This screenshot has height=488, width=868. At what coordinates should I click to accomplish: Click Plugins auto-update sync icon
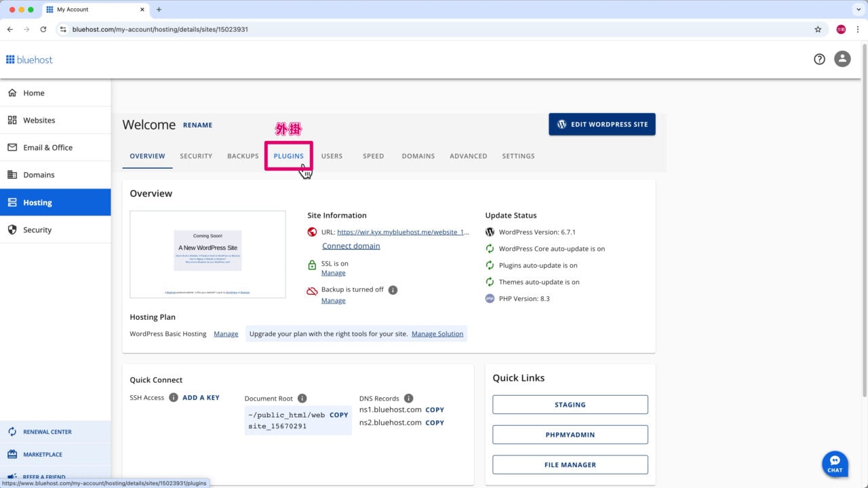point(490,265)
